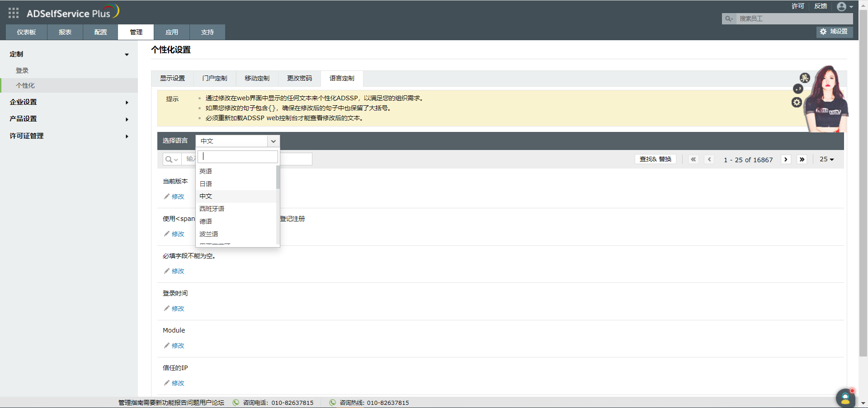Screen dimensions: 868x408
Task: Open the chat assistant bubble bottom-right
Action: tap(845, 398)
